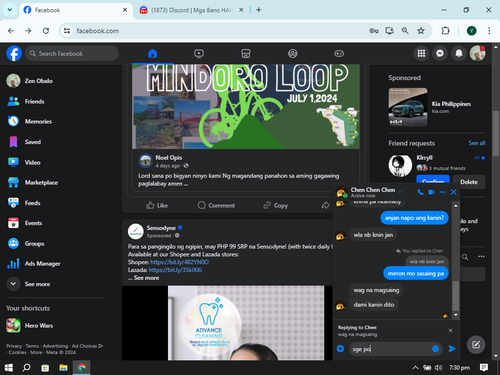The width and height of the screenshot is (500, 375).
Task: Start a video call with Chen
Action: [431, 192]
